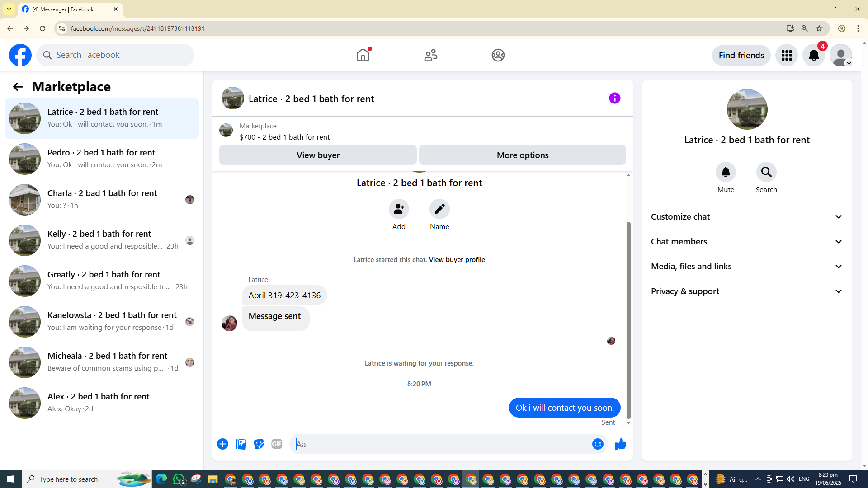Image resolution: width=868 pixels, height=488 pixels.
Task: Choose a GIF
Action: pos(277,444)
